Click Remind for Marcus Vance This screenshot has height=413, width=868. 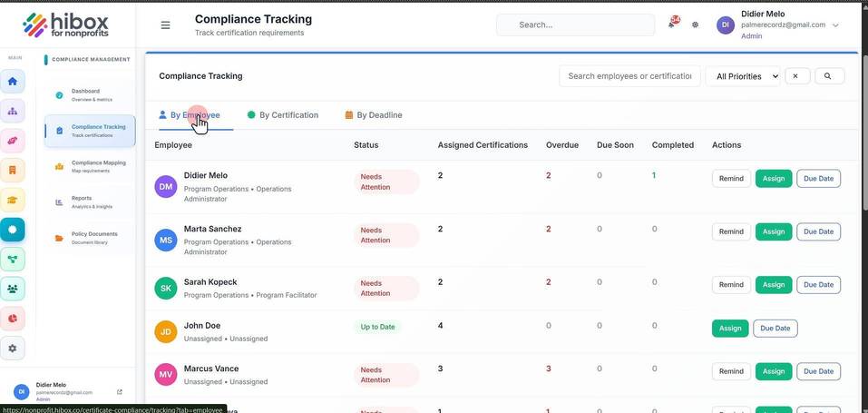click(731, 371)
